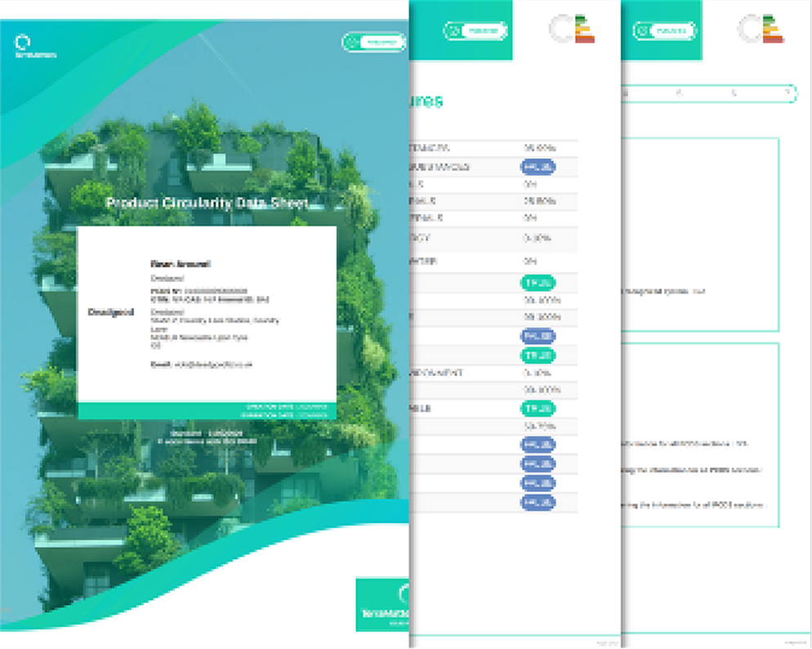
Task: Click the bold Deadgood label on the card's left
Action: coord(105,313)
